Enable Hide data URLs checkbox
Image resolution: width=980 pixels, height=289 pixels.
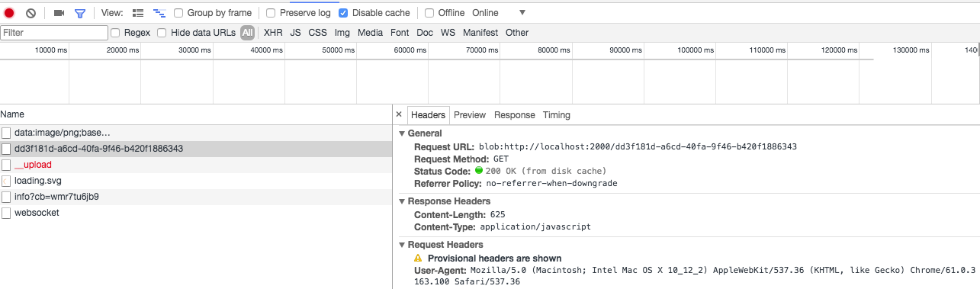point(162,33)
